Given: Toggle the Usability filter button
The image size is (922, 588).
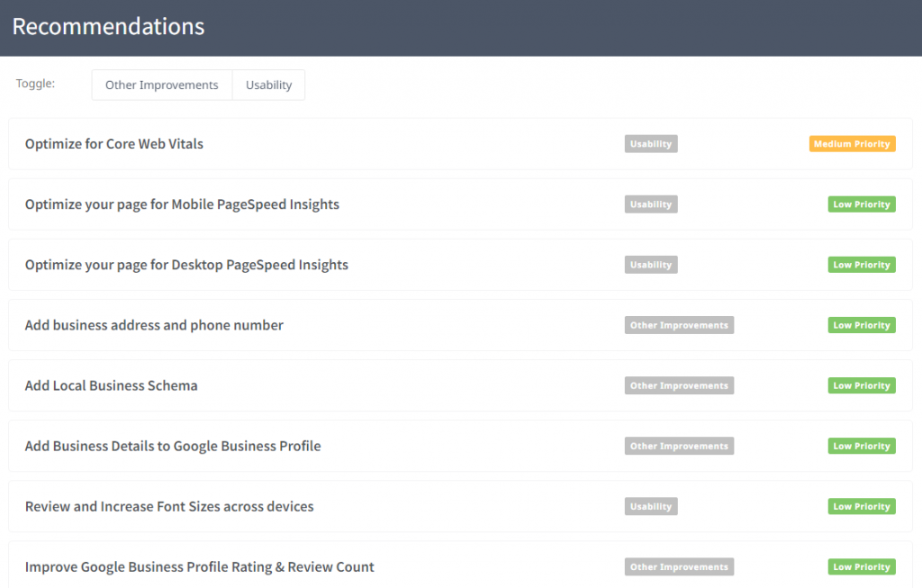Looking at the screenshot, I should tap(268, 85).
